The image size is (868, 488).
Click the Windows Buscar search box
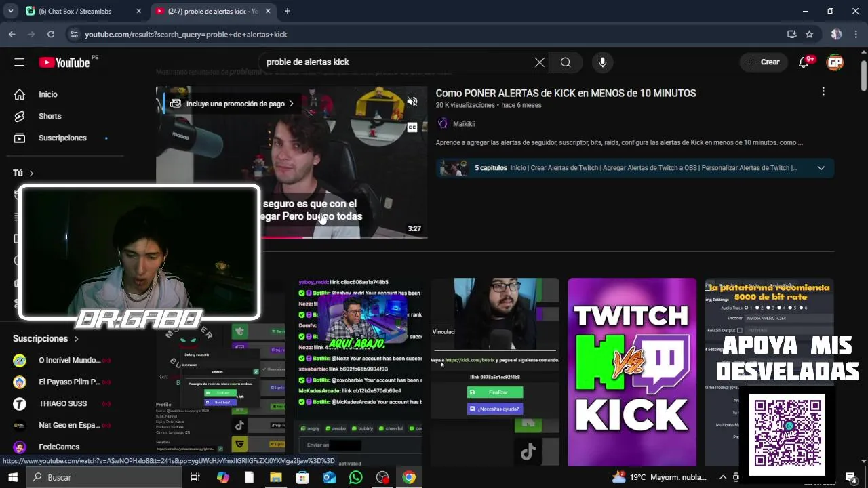[105, 477]
